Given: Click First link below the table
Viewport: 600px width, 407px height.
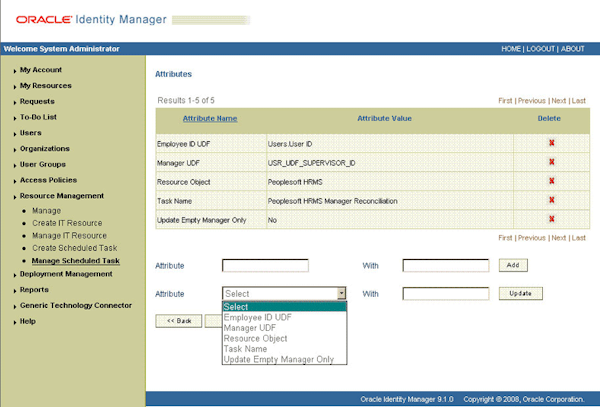Looking at the screenshot, I should [505, 238].
